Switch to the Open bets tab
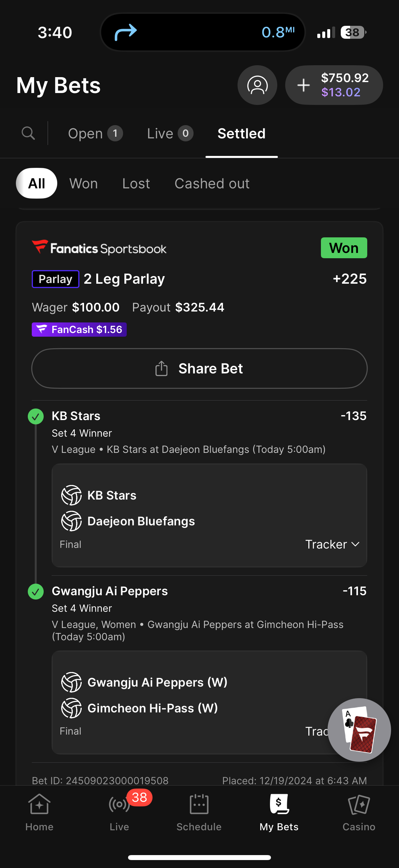 click(x=95, y=133)
